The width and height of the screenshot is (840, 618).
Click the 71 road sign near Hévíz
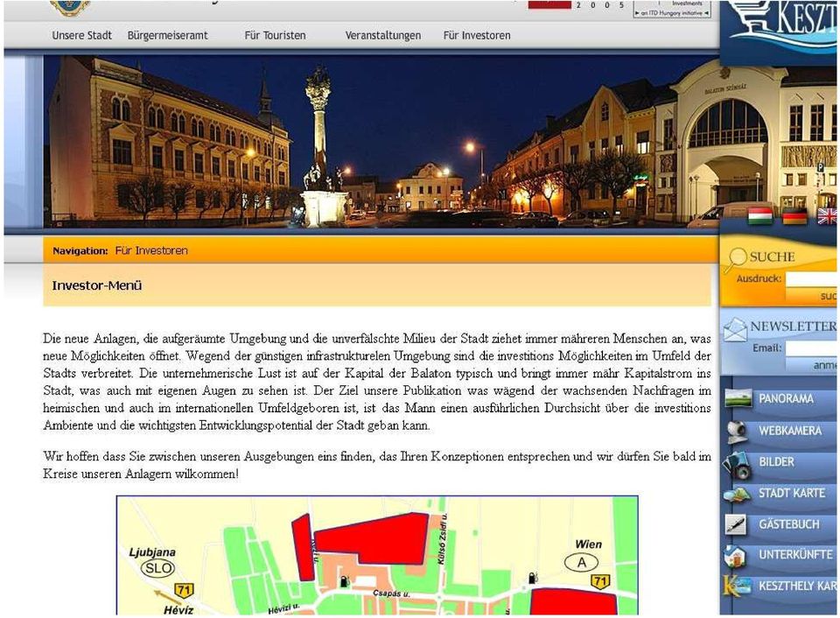click(x=185, y=590)
